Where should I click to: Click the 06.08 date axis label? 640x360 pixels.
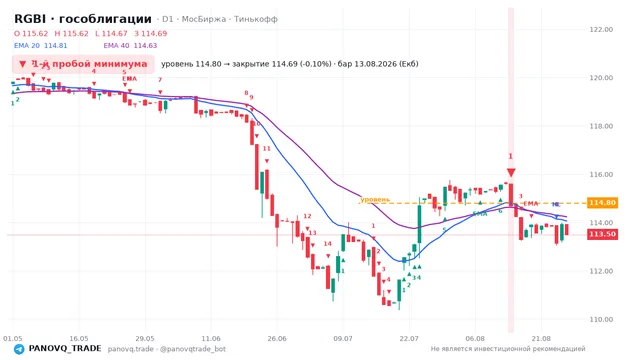tap(475, 338)
